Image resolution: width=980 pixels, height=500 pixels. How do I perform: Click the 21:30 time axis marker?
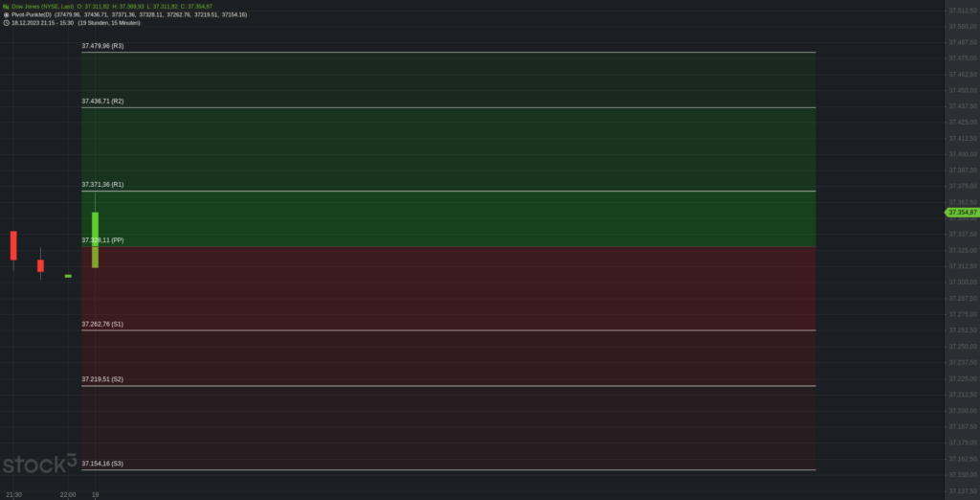pyautogui.click(x=13, y=495)
